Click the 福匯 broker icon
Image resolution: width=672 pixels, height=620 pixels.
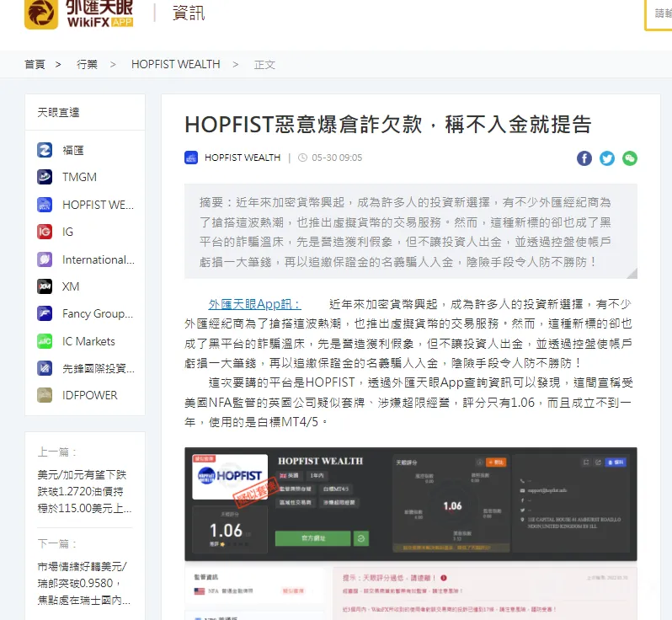(x=45, y=150)
